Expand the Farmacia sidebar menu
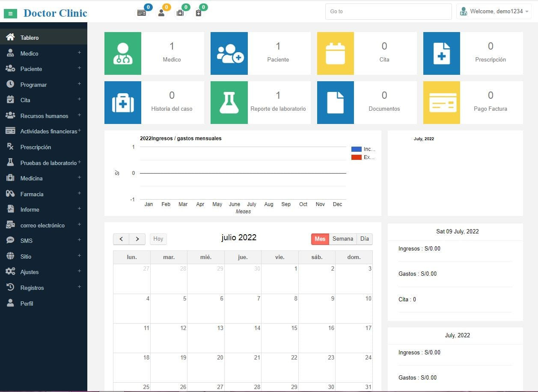The height and width of the screenshot is (392, 538). click(32, 194)
